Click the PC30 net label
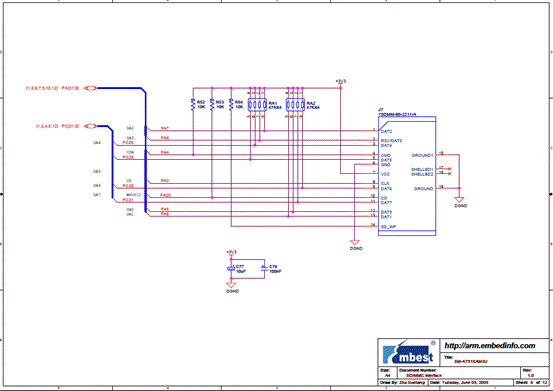The image size is (553, 391). point(128,186)
